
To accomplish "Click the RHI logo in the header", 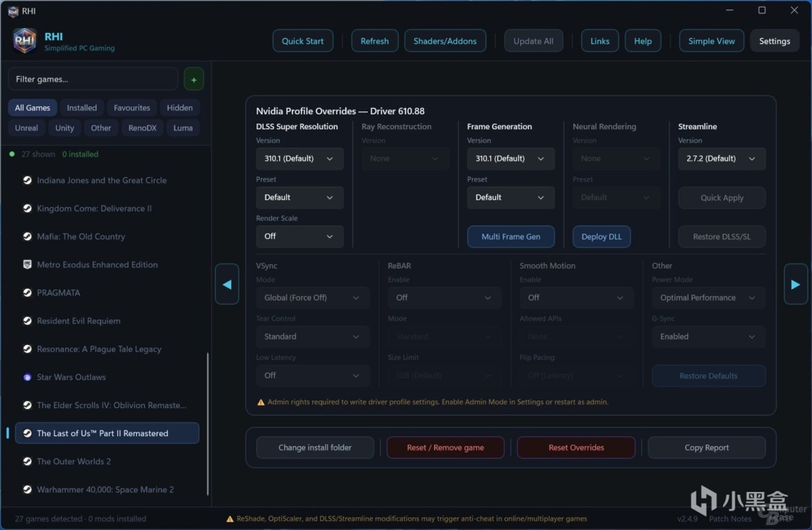I will point(25,41).
